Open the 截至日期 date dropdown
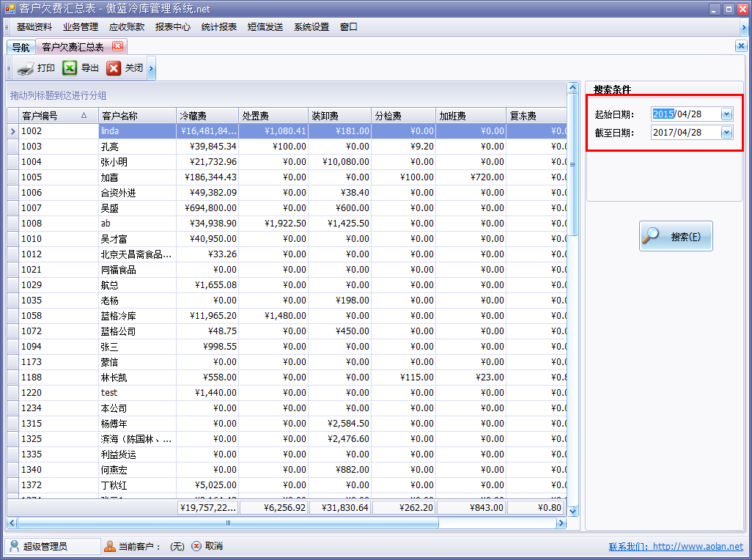Viewport: 752px width, 560px height. 726,133
